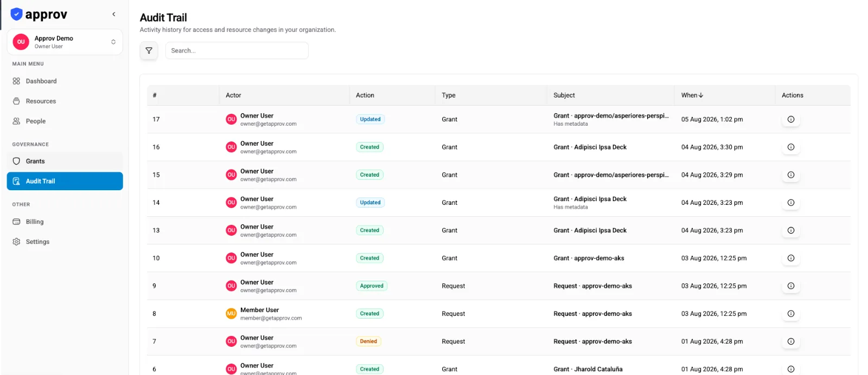The image size is (868, 375).
Task: Click the People users icon
Action: (16, 121)
